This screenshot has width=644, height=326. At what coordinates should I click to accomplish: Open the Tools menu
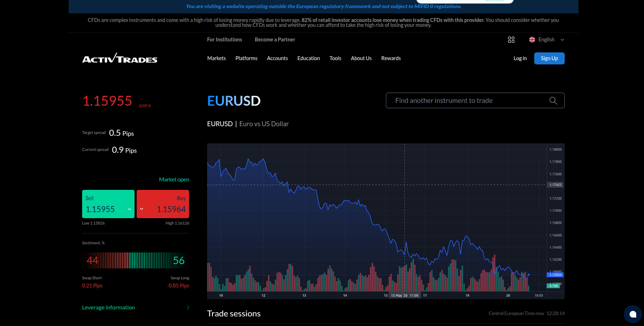(x=335, y=58)
